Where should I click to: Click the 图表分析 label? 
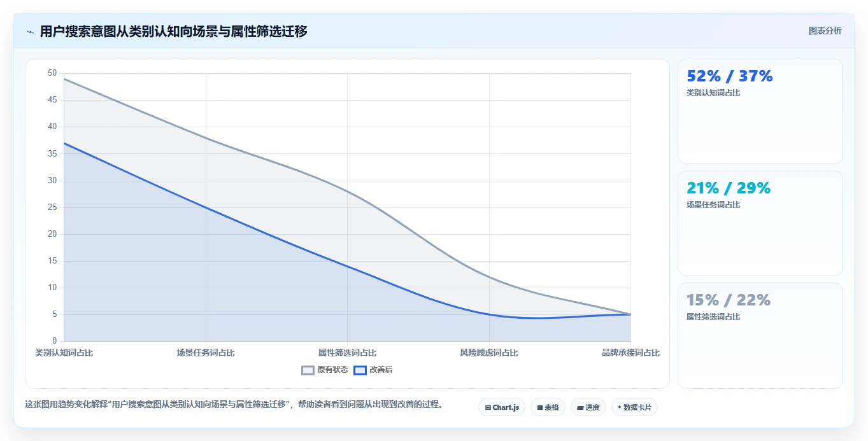pos(825,31)
